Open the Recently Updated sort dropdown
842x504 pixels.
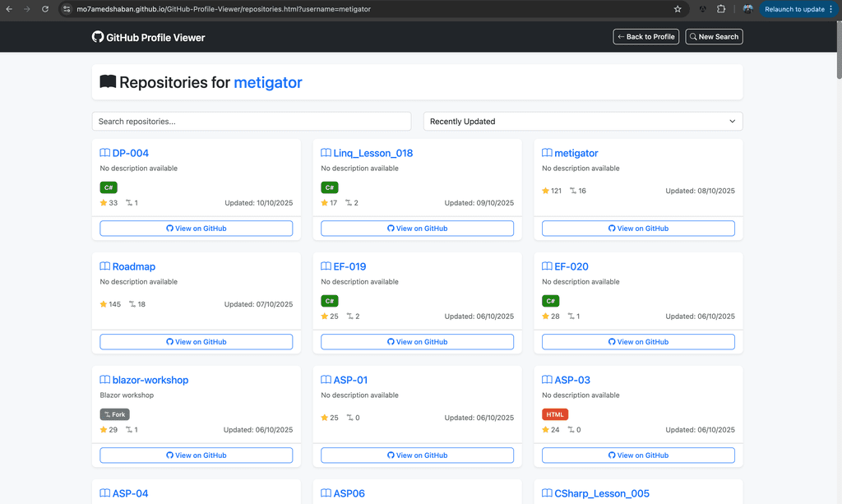582,122
